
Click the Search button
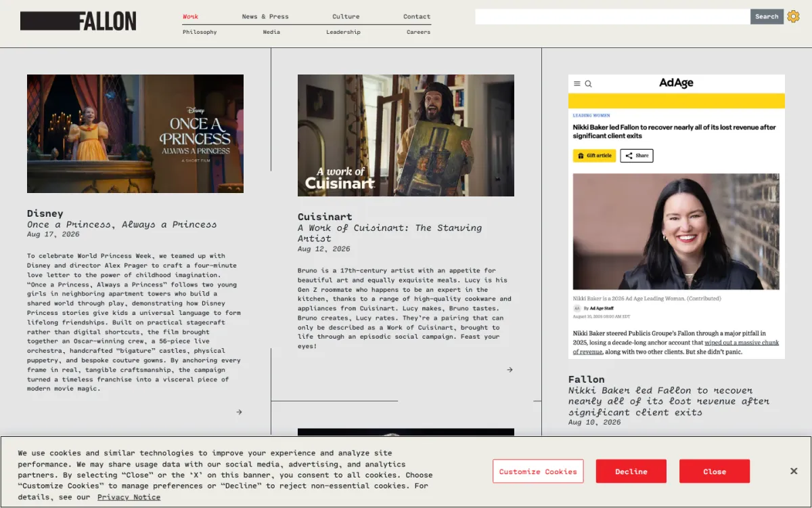click(x=767, y=16)
